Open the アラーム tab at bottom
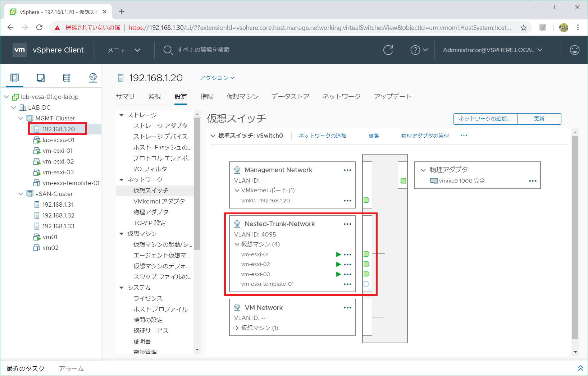 (x=71, y=368)
